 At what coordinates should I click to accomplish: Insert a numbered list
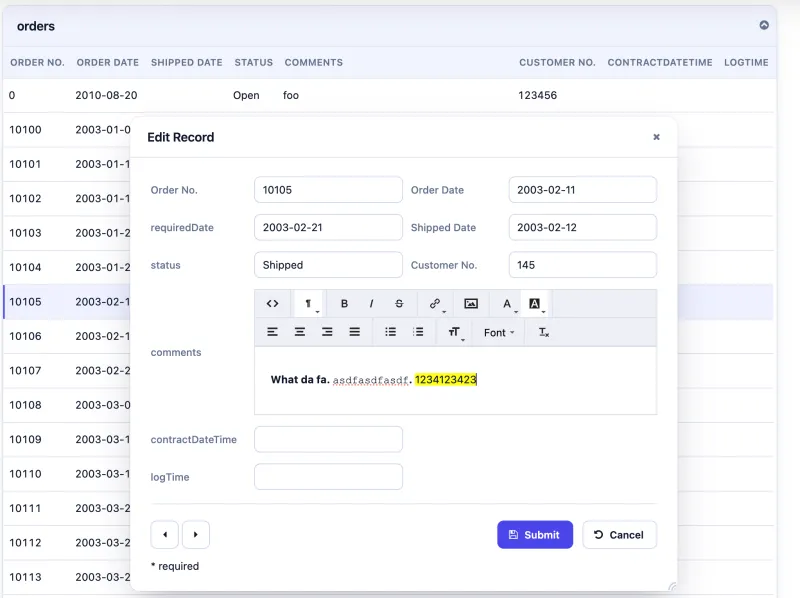[x=418, y=332]
